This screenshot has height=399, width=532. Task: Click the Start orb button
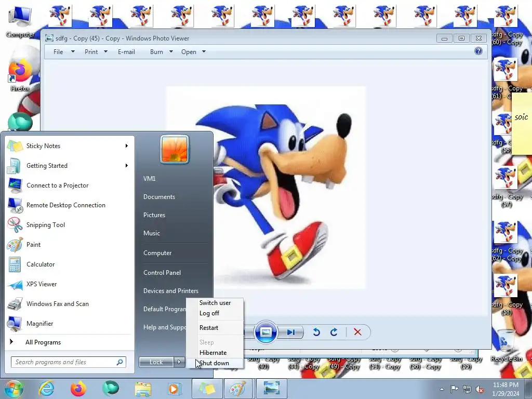pos(14,389)
